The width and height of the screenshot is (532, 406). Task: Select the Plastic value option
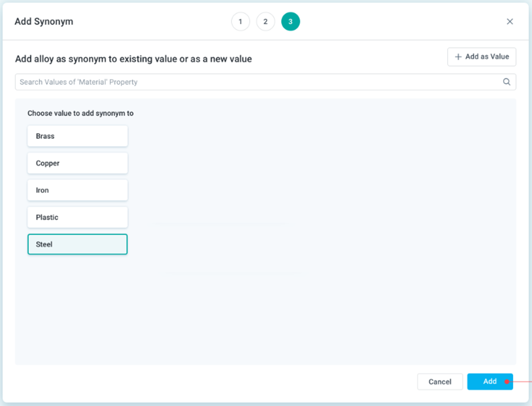pos(77,217)
